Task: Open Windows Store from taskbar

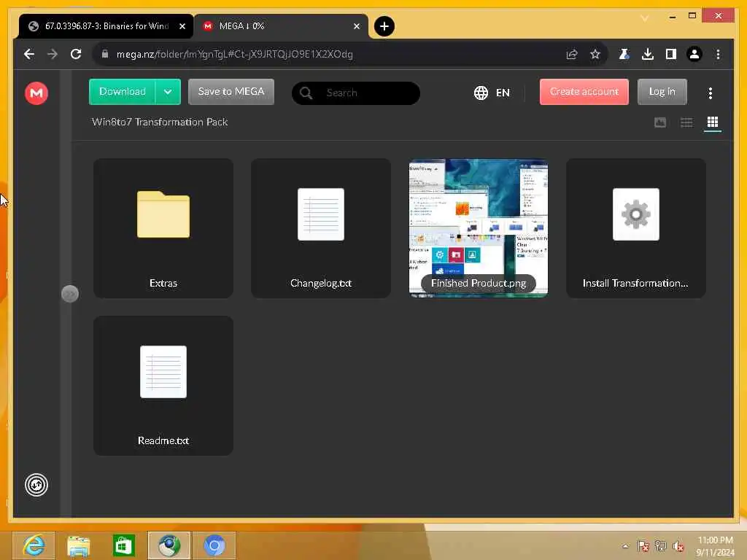Action: pyautogui.click(x=124, y=545)
